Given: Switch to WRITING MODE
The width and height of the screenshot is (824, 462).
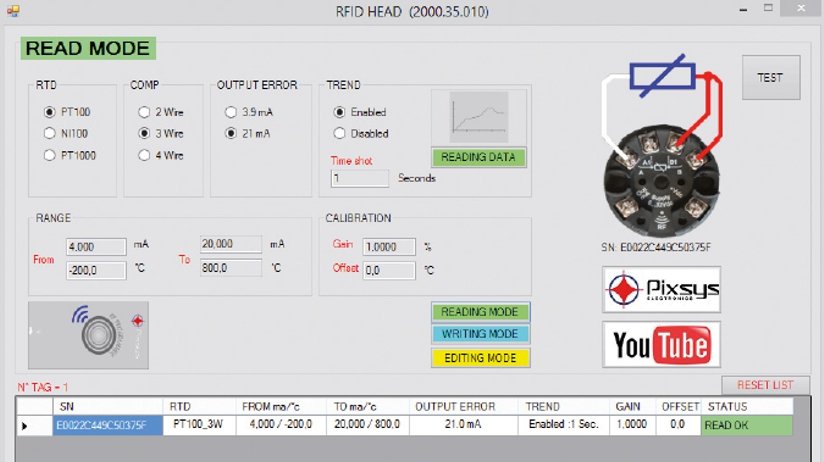Looking at the screenshot, I should click(480, 334).
